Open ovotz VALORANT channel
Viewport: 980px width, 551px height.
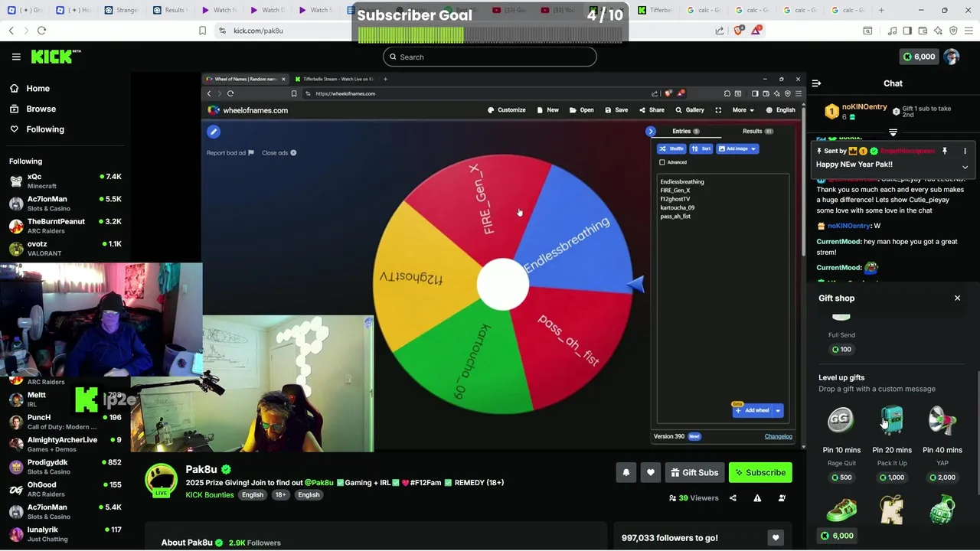click(65, 248)
